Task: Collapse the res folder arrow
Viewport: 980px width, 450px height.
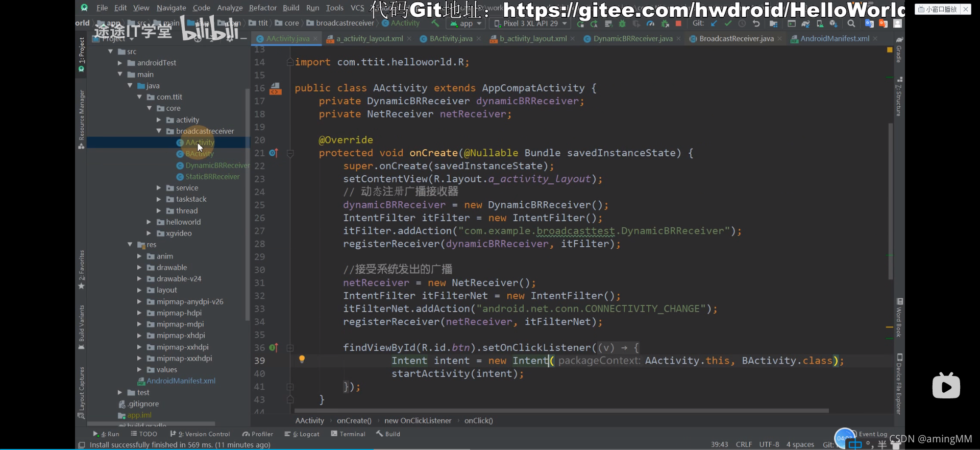Action: pyautogui.click(x=130, y=245)
